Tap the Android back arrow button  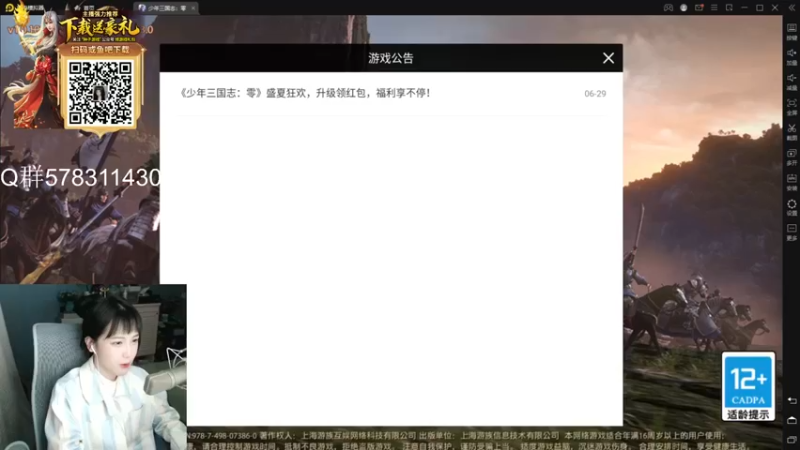coord(792,401)
